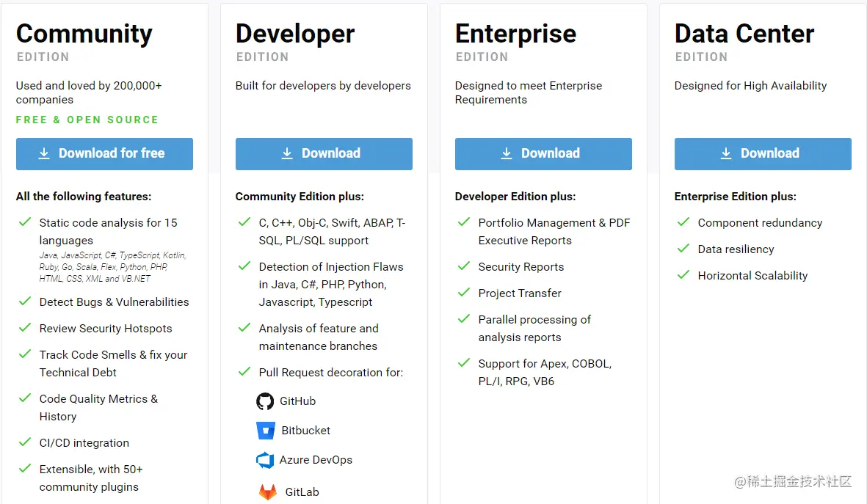Select the Community edition heading

[84, 34]
